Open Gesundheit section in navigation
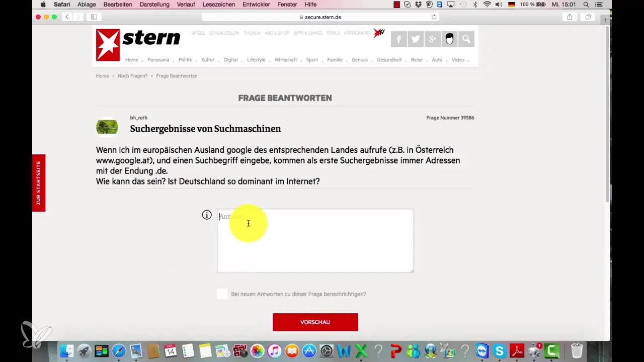This screenshot has width=644, height=362. [389, 60]
